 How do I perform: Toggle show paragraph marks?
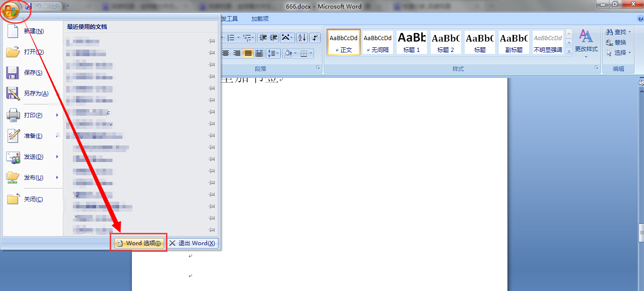click(315, 38)
